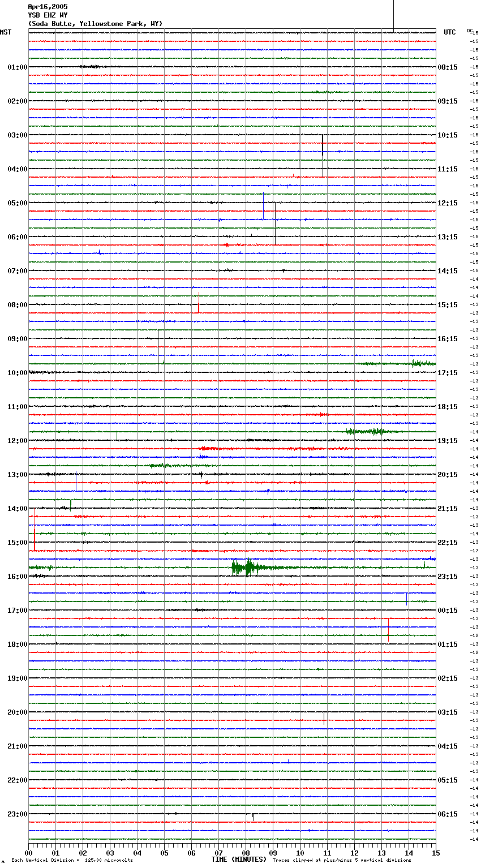The image size is (481, 868).
Task: Click the 17:15 UTC time label
Action: click(x=448, y=373)
